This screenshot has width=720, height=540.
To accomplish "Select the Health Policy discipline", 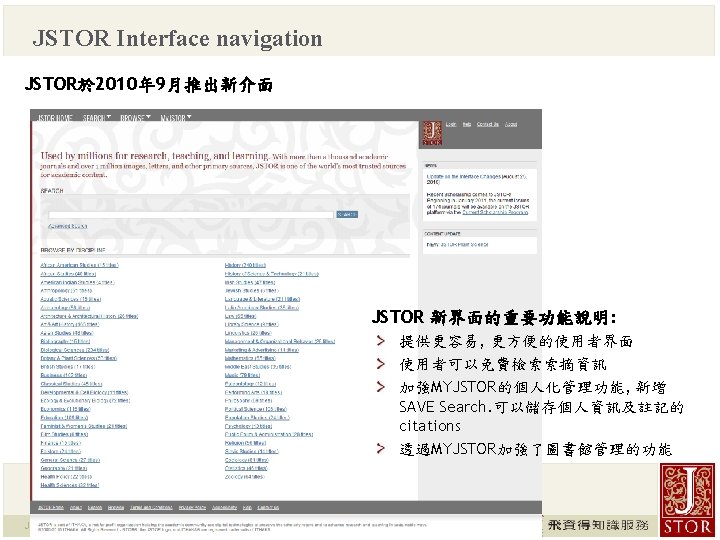I will pyautogui.click(x=66, y=477).
